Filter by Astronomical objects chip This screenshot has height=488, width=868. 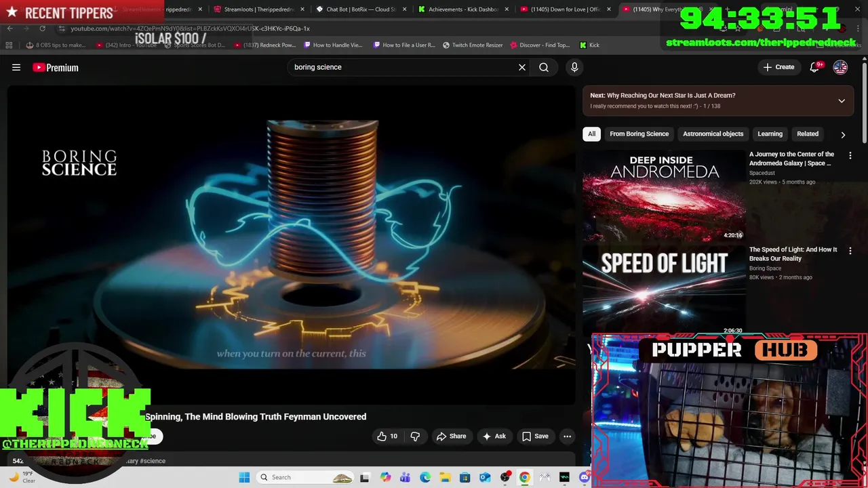tap(713, 134)
